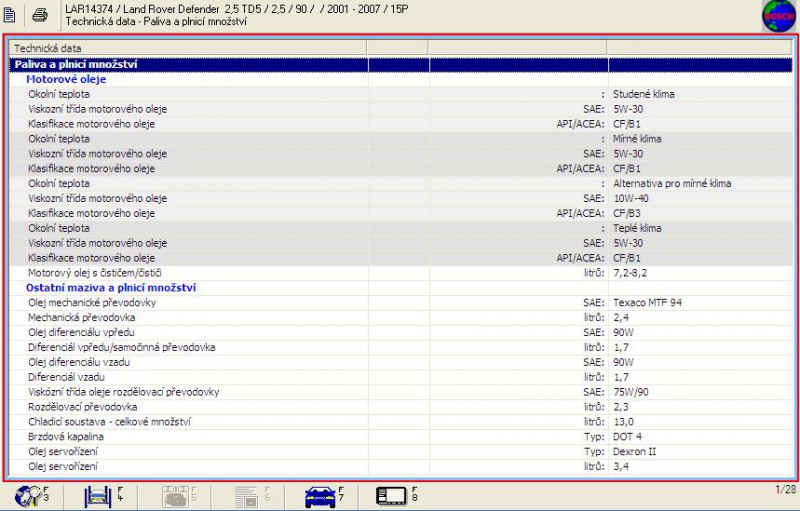Viewport: 800px width, 511px height.
Task: Select the Motorové oleje section heading
Action: click(x=66, y=79)
